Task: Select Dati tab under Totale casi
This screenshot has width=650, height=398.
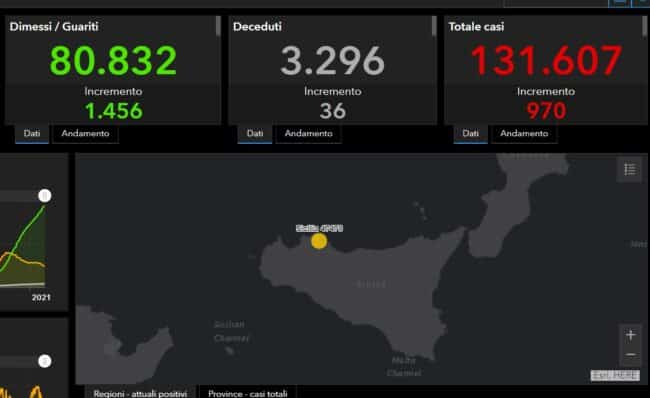Action: 471,133
